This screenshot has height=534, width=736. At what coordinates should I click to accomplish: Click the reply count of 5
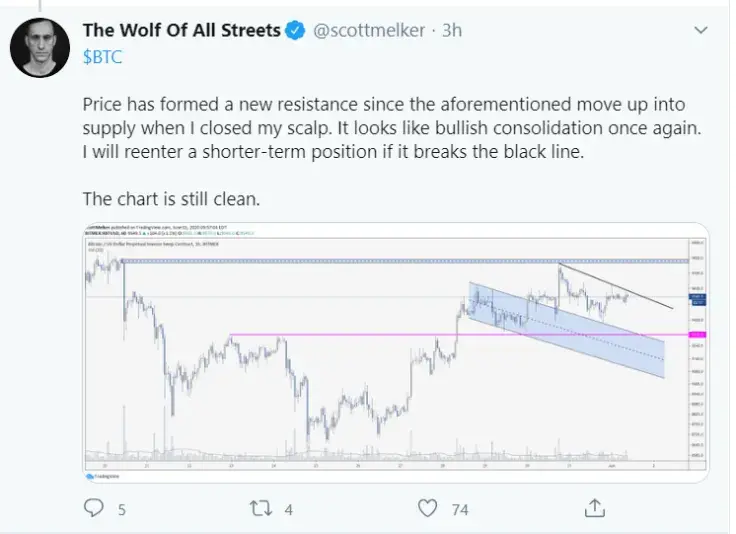122,509
